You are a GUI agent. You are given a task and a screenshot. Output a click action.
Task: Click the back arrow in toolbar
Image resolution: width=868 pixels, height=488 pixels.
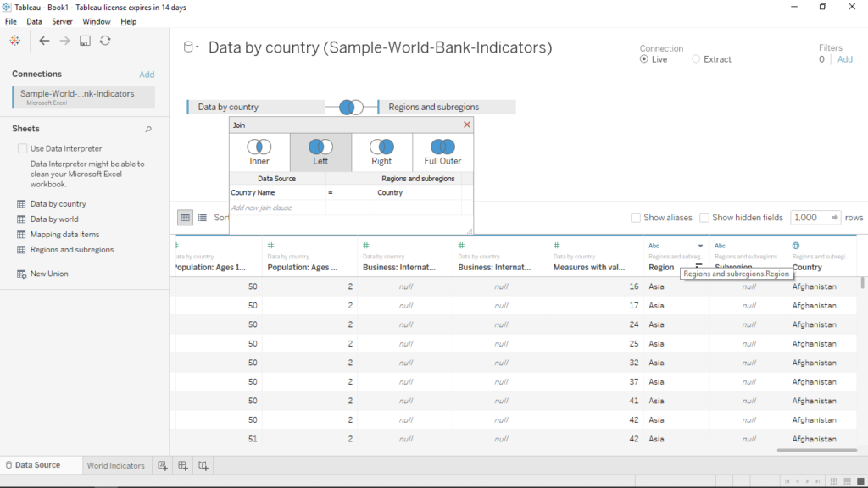(x=44, y=41)
